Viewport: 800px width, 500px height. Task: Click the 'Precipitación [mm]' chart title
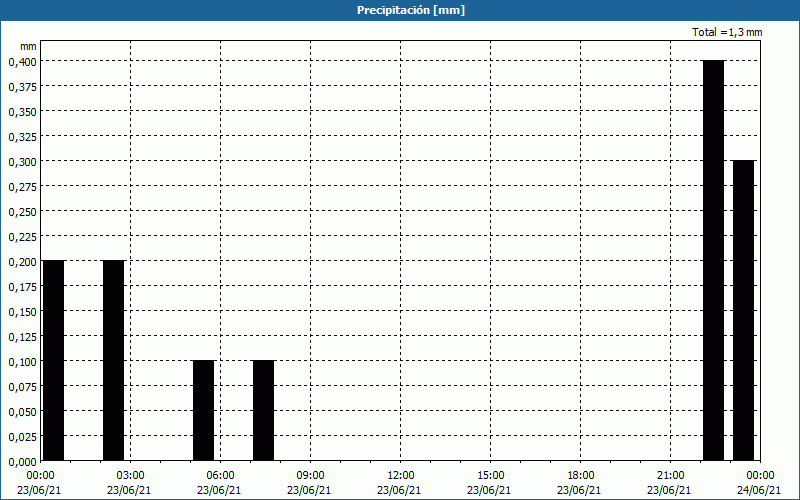(x=411, y=10)
